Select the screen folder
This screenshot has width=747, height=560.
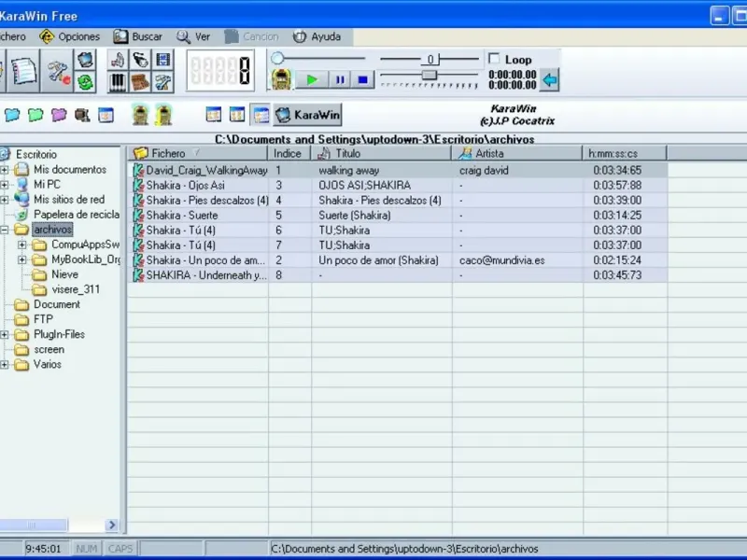tap(49, 349)
